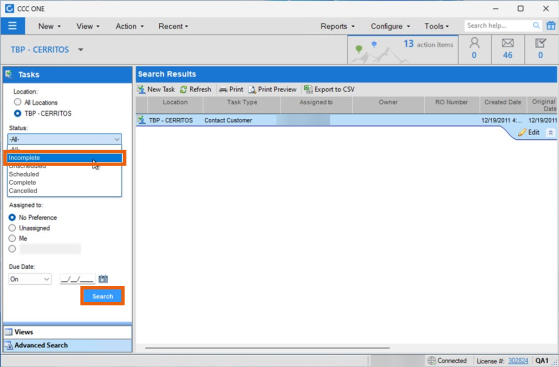Open the Views section
Image resolution: width=559 pixels, height=367 pixels.
tap(67, 332)
